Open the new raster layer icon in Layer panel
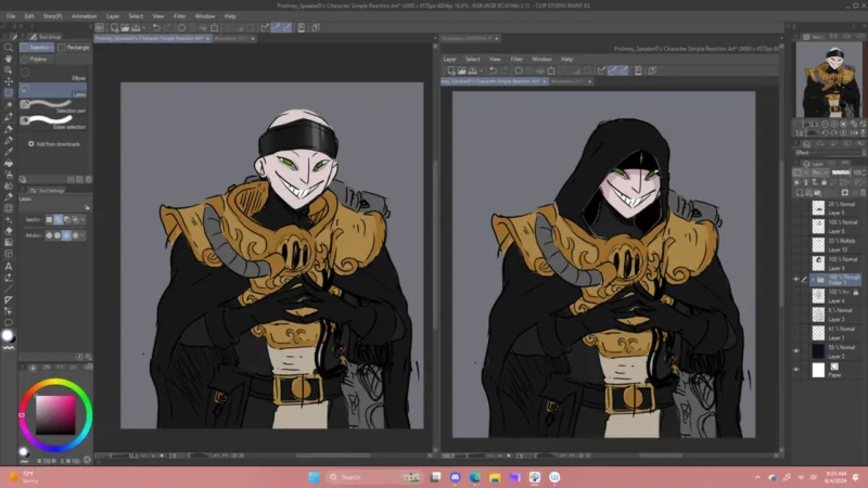 [x=799, y=193]
